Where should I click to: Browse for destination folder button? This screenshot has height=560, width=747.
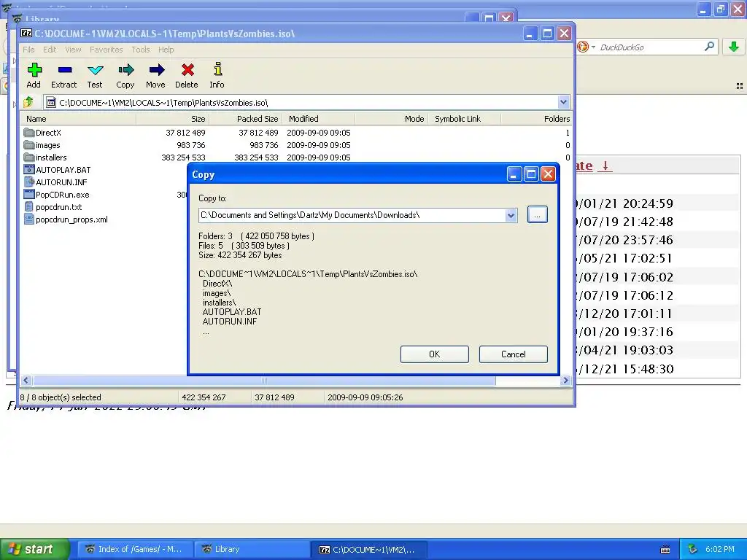pyautogui.click(x=538, y=215)
